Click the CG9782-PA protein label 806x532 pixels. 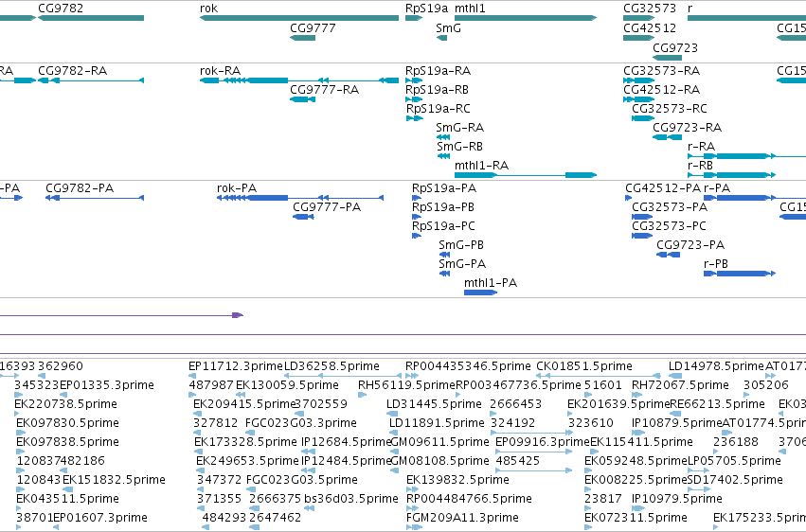tap(80, 188)
